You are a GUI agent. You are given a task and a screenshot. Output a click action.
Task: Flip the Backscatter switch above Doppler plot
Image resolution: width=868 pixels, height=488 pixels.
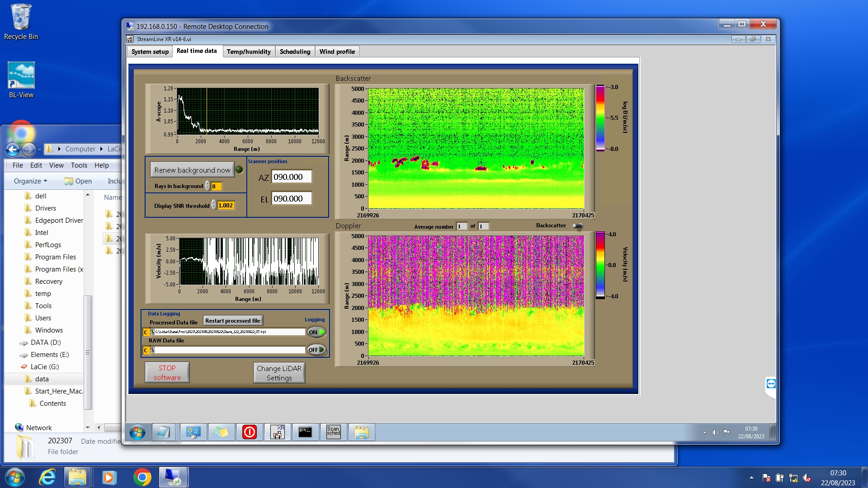577,226
